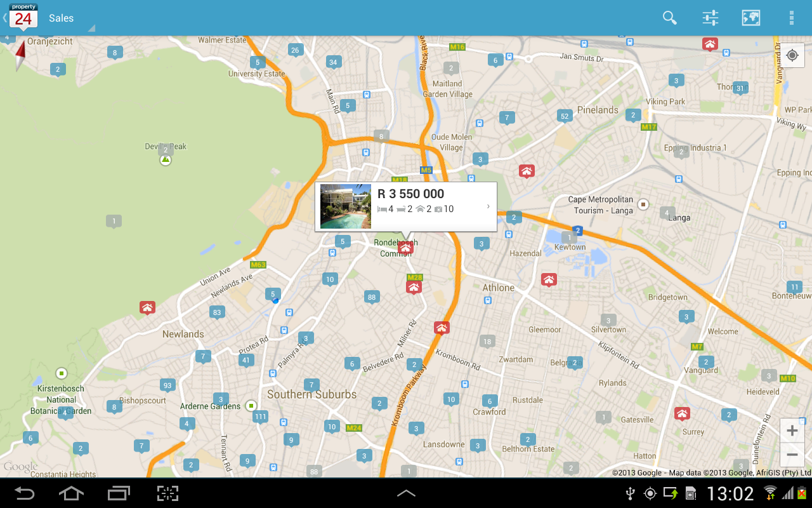Image resolution: width=812 pixels, height=508 pixels.
Task: Tap the property photo thumbnail
Action: [x=345, y=206]
